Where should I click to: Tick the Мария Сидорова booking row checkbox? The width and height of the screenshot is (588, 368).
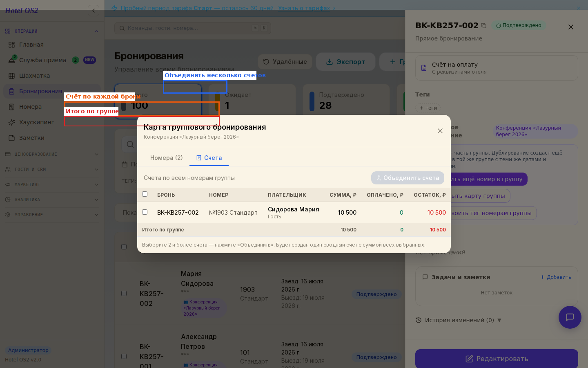124,293
